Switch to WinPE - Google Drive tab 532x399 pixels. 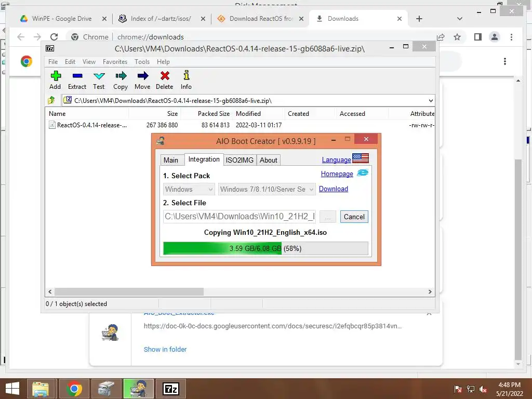(62, 19)
